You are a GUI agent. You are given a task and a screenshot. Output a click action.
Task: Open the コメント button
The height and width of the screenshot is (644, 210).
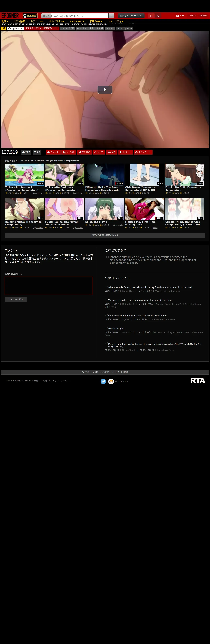coord(53,152)
